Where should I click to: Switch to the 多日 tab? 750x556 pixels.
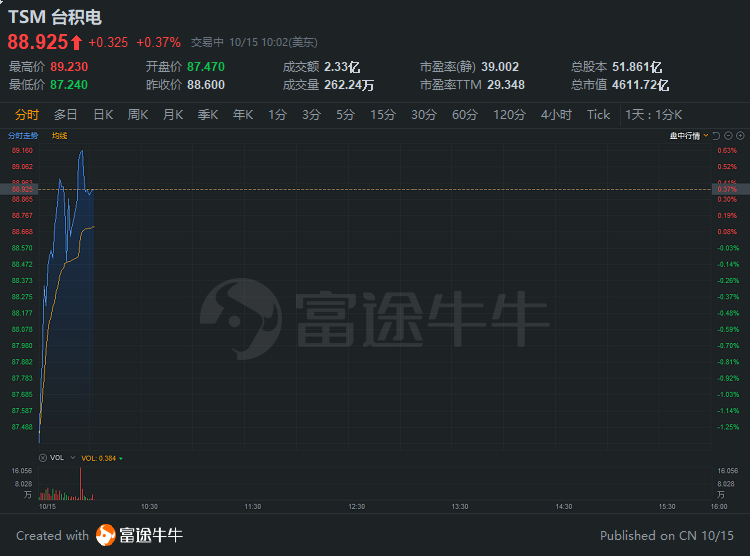[66, 115]
